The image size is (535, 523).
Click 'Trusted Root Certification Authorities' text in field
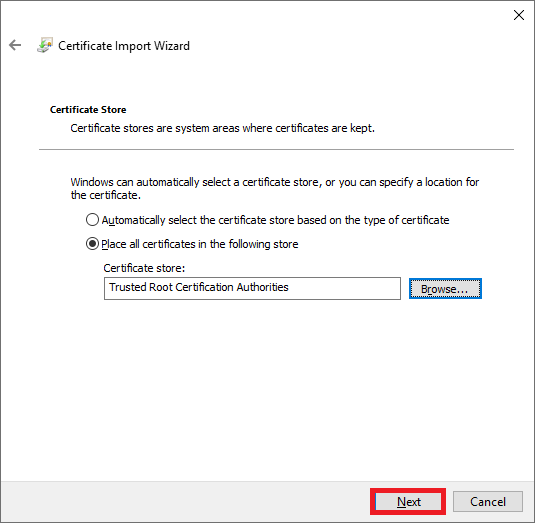tap(199, 287)
